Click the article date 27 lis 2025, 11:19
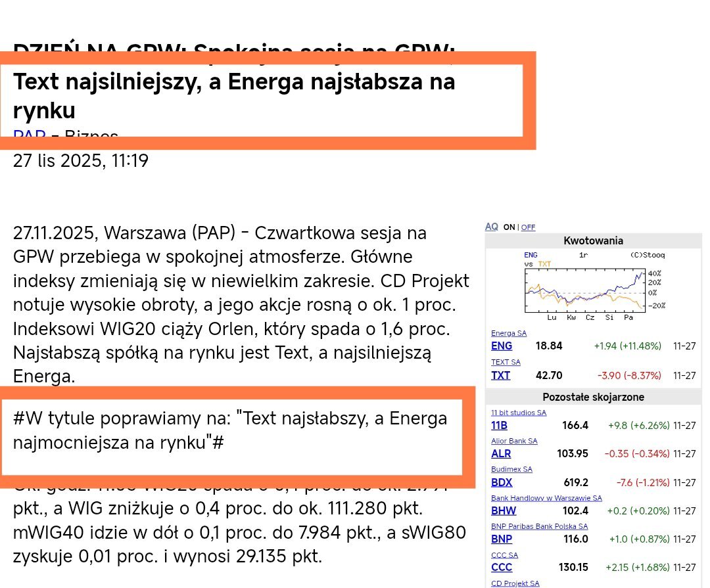The width and height of the screenshot is (710, 588). tap(81, 161)
